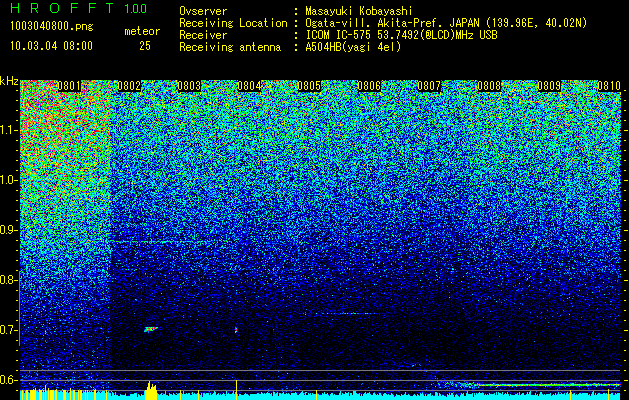The height and width of the screenshot is (400, 629).
Task: Click the kHz axis unit label
Action: [9, 81]
